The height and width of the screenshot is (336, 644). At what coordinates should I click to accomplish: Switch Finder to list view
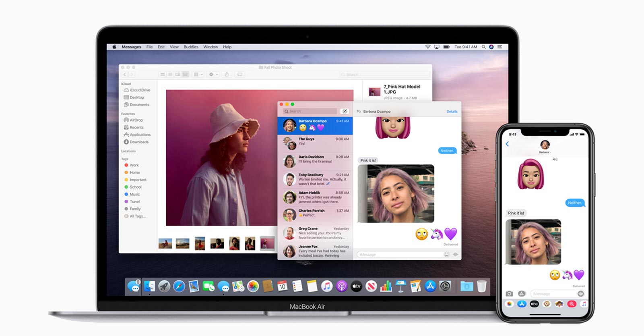tap(170, 75)
